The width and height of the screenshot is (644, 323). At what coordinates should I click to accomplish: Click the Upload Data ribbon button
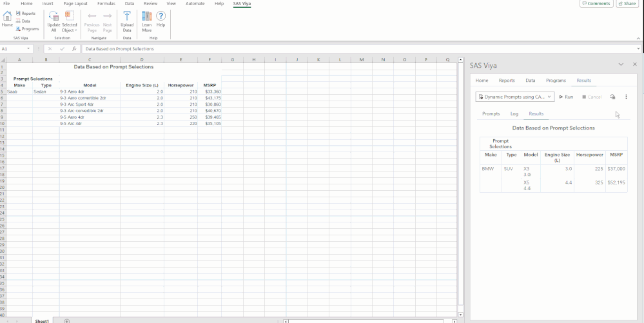pyautogui.click(x=127, y=21)
